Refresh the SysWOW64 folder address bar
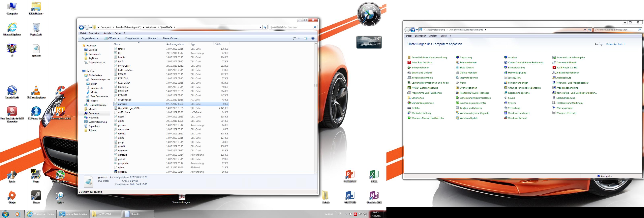 click(265, 27)
